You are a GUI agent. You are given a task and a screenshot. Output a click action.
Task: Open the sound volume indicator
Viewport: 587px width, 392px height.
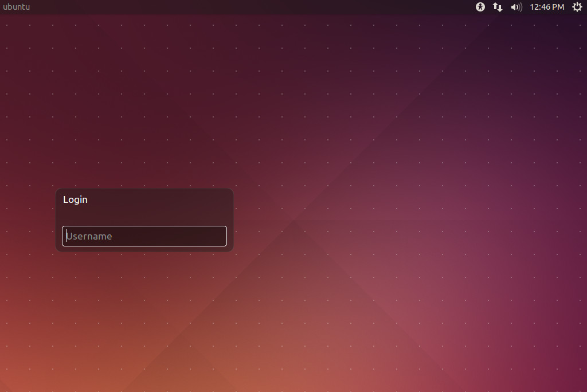516,7
